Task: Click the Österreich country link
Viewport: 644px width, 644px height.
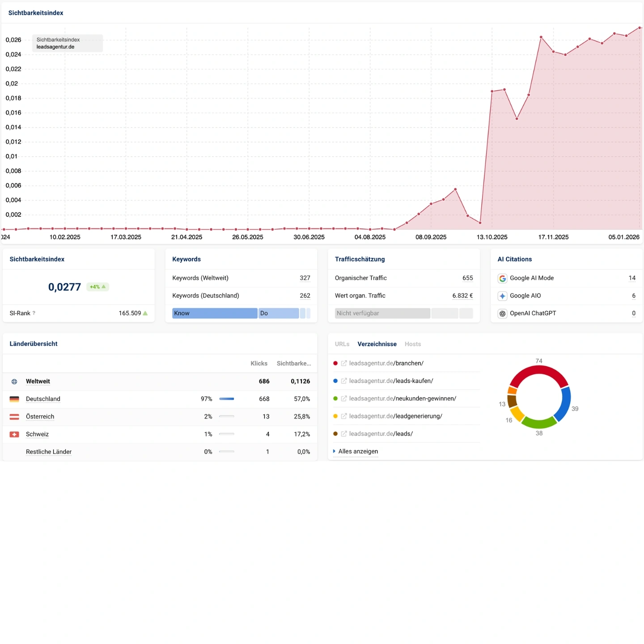Action: (40, 416)
